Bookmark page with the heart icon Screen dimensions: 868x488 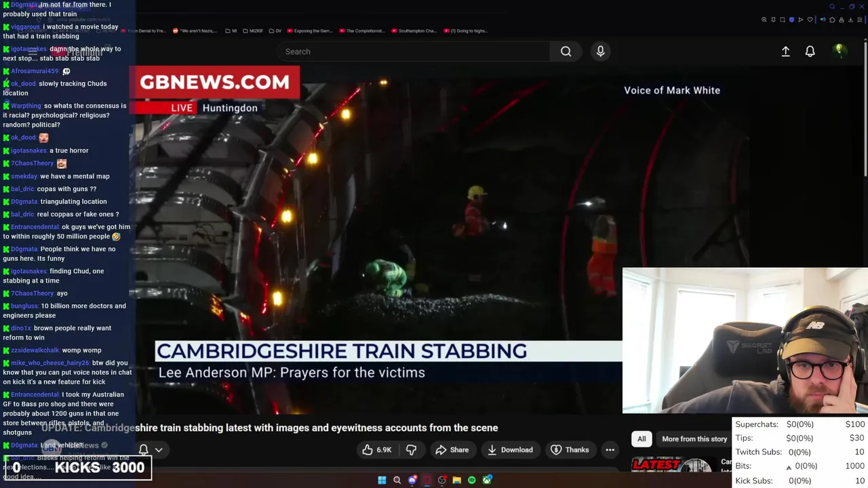click(x=810, y=20)
